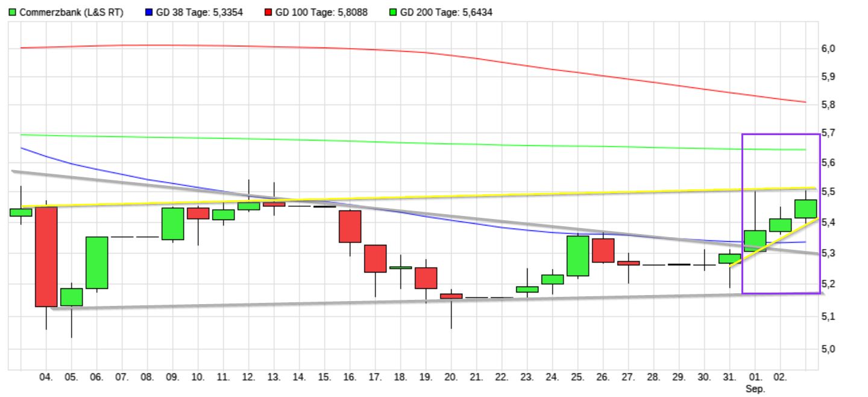The image size is (868, 397).
Task: Click the red candle on the 19.
Action: (426, 278)
